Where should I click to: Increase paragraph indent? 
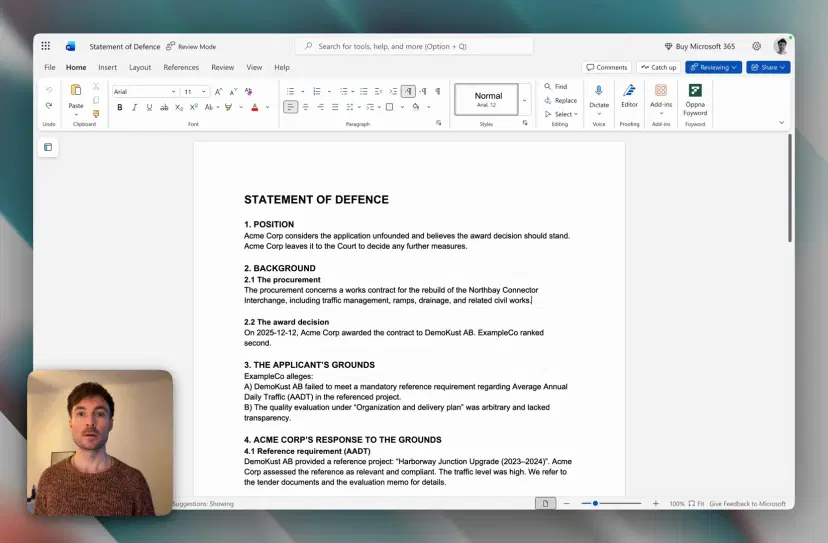tap(393, 91)
